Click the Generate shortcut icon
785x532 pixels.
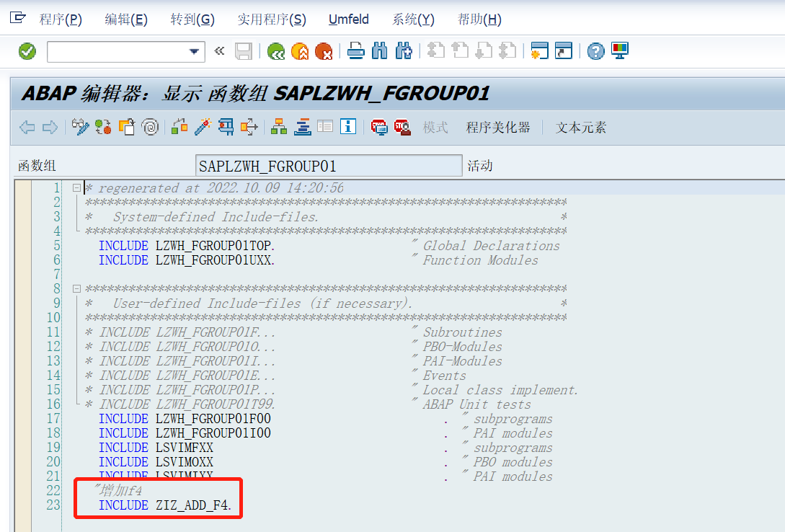(x=564, y=51)
